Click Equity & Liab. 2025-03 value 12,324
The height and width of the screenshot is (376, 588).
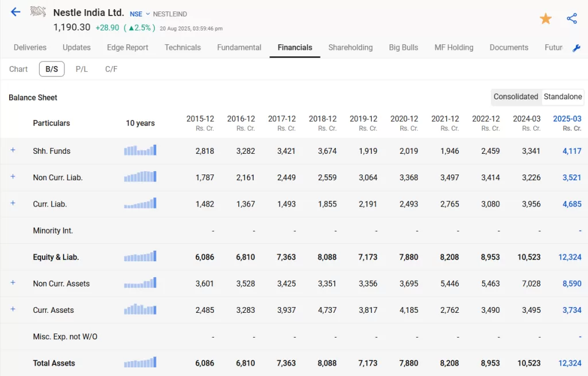[x=570, y=257]
